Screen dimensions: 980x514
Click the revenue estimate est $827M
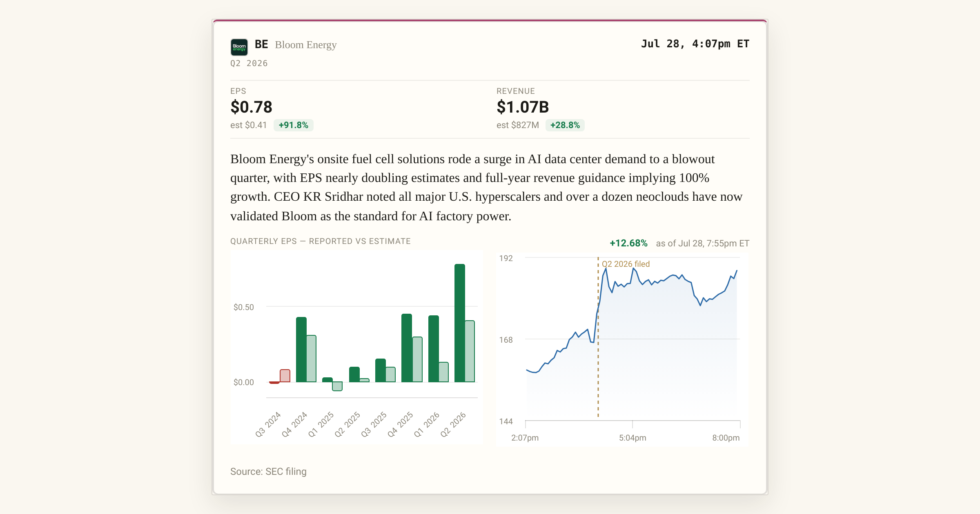[518, 125]
